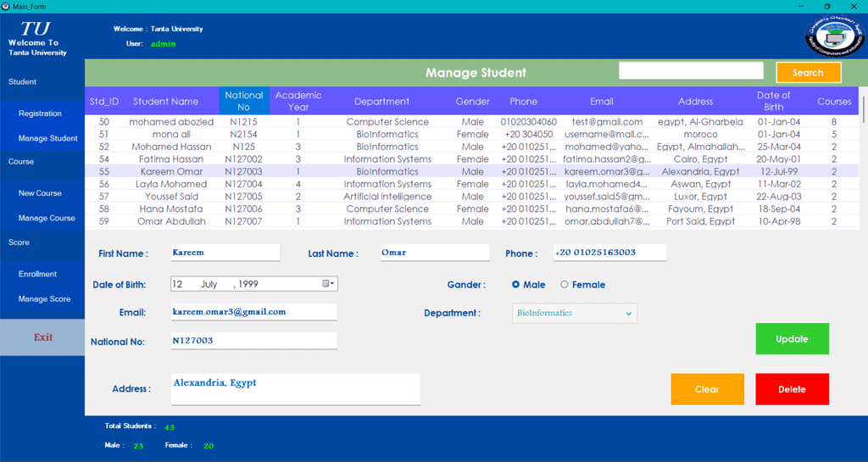
Task: Go to Manage Student in sidebar
Action: 47,138
